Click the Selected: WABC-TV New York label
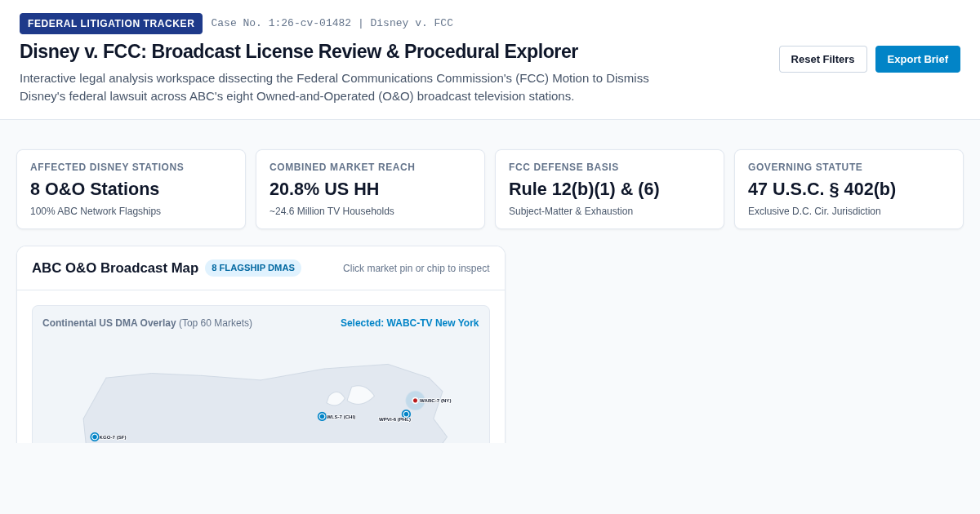This screenshot has height=514, width=980. (x=410, y=323)
